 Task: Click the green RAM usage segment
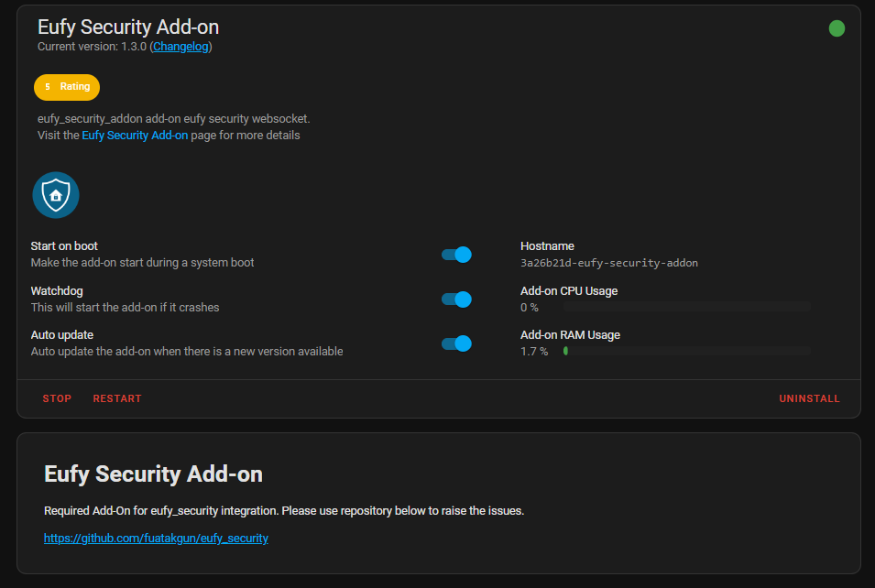(565, 351)
